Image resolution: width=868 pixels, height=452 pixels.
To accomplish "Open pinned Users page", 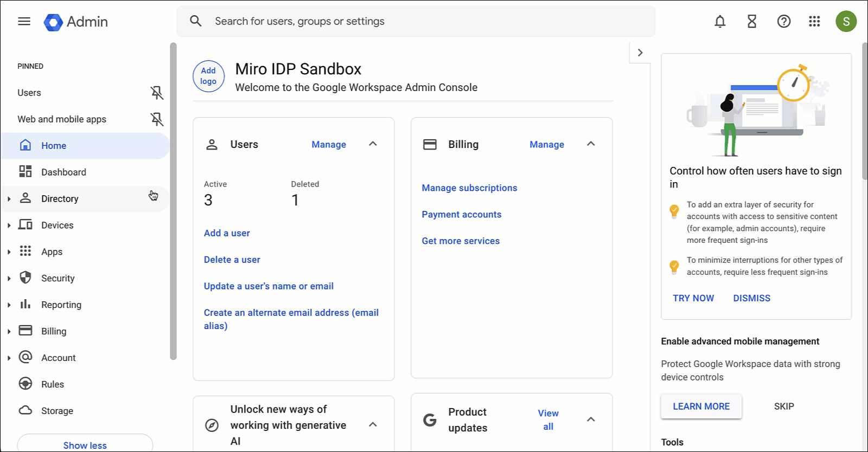I will (29, 93).
